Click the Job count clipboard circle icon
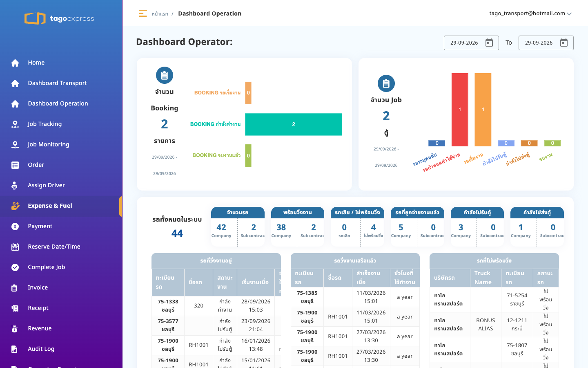588x368 pixels. coord(386,83)
